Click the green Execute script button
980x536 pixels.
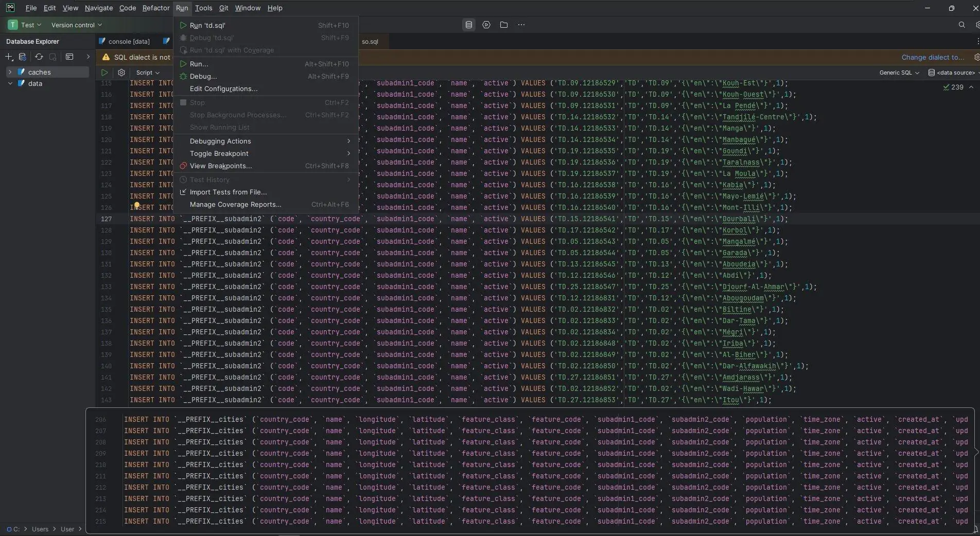[x=104, y=73]
